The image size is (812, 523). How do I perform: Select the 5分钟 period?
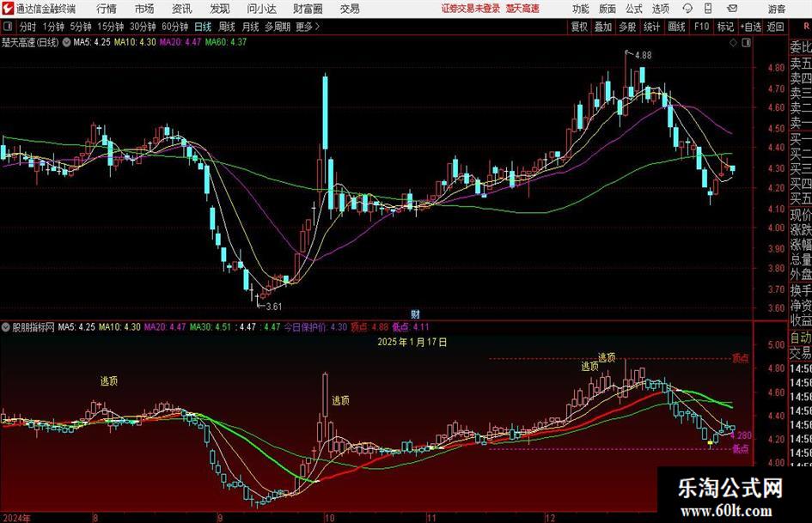[x=81, y=27]
